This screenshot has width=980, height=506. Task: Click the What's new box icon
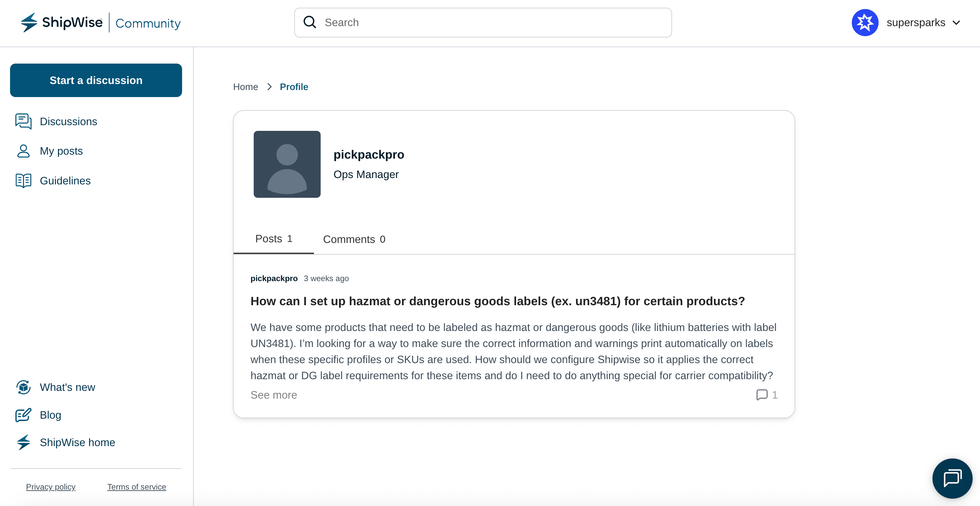(x=23, y=387)
